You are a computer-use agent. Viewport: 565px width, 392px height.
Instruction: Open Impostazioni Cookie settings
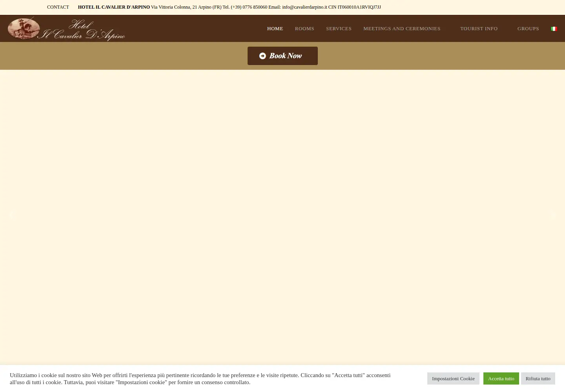pos(453,378)
